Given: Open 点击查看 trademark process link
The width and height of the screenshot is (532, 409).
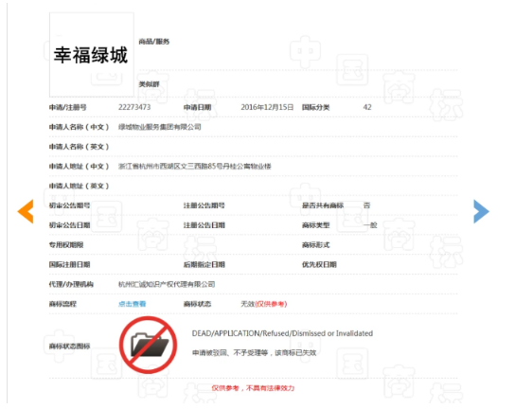Looking at the screenshot, I should pos(132,304).
